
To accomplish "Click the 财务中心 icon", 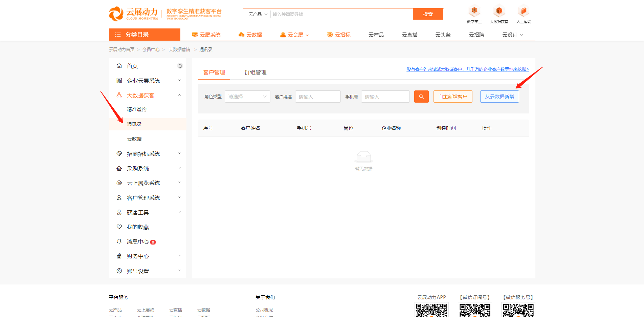I will click(x=119, y=256).
